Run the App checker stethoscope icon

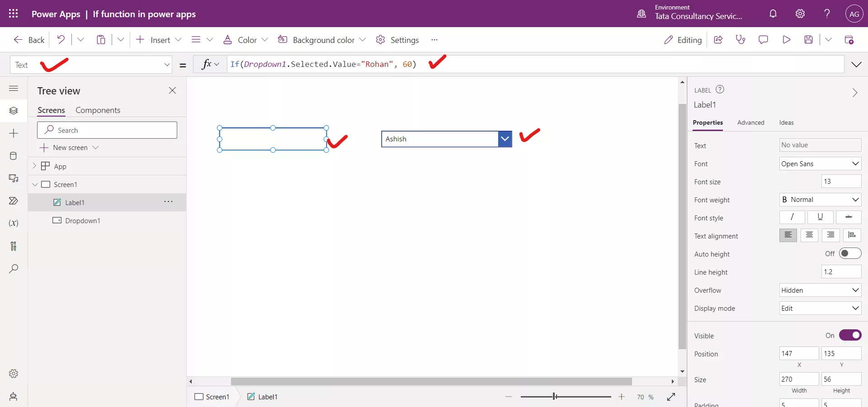(x=741, y=40)
